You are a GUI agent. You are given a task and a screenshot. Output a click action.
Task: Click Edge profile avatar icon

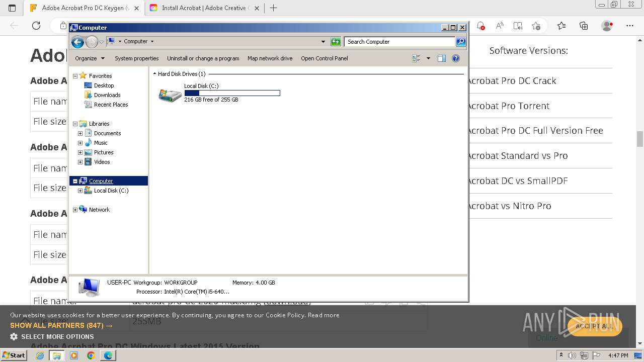[607, 26]
